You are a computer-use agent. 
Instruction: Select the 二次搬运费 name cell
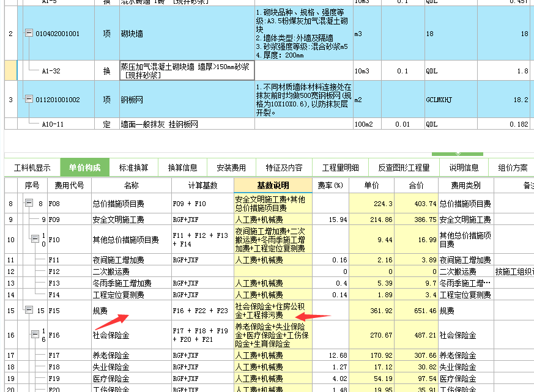(x=132, y=272)
